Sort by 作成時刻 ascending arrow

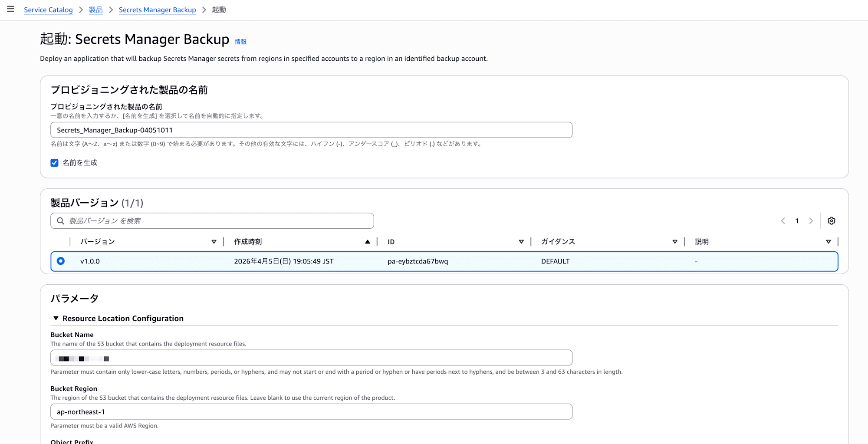click(x=368, y=242)
